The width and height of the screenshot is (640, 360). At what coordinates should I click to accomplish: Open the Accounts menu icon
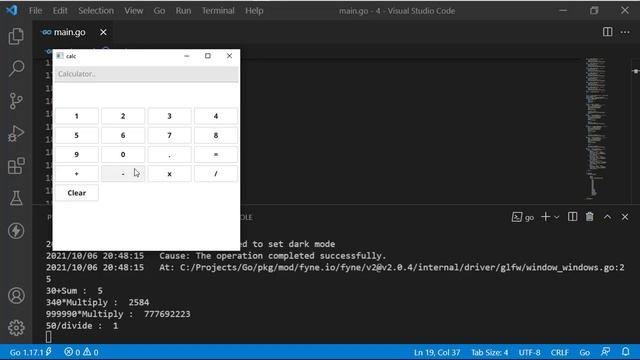click(x=16, y=296)
